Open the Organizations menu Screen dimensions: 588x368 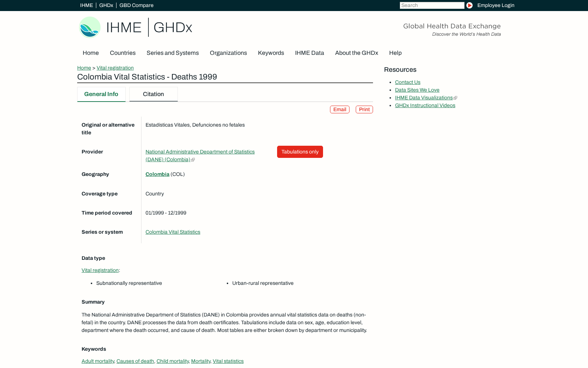tap(228, 53)
